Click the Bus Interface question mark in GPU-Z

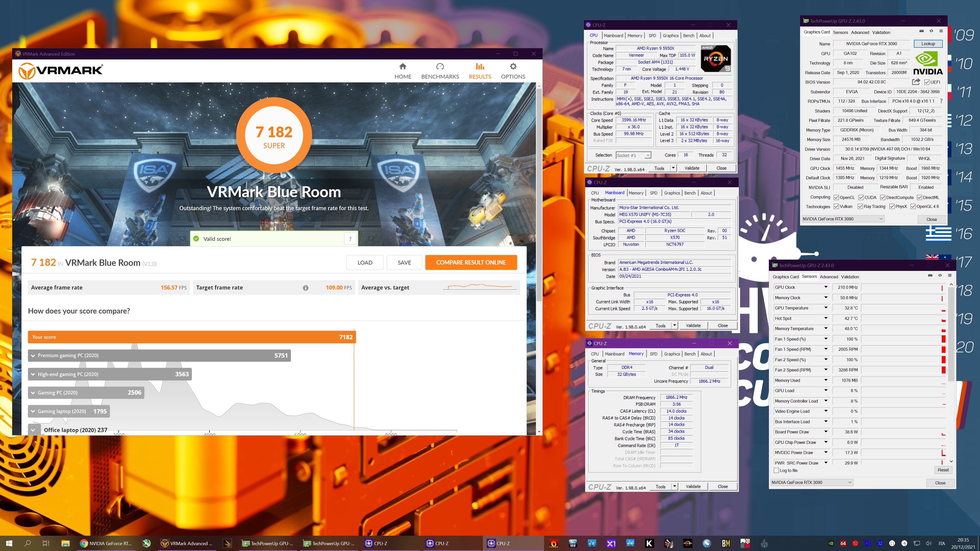pos(941,101)
